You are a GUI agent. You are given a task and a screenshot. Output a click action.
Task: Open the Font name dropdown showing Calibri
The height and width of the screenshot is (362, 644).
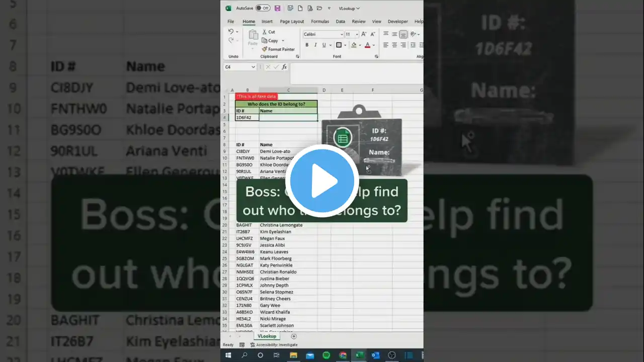point(341,34)
